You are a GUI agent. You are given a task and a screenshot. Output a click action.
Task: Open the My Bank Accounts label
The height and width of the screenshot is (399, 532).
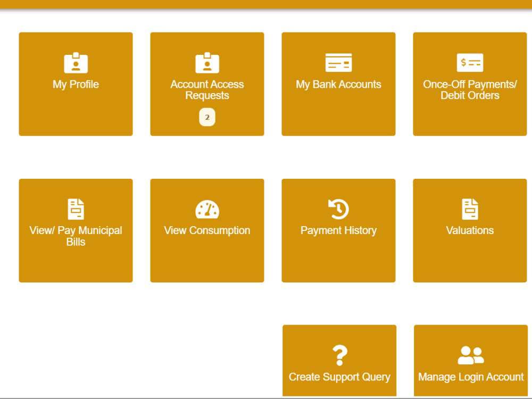[338, 85]
